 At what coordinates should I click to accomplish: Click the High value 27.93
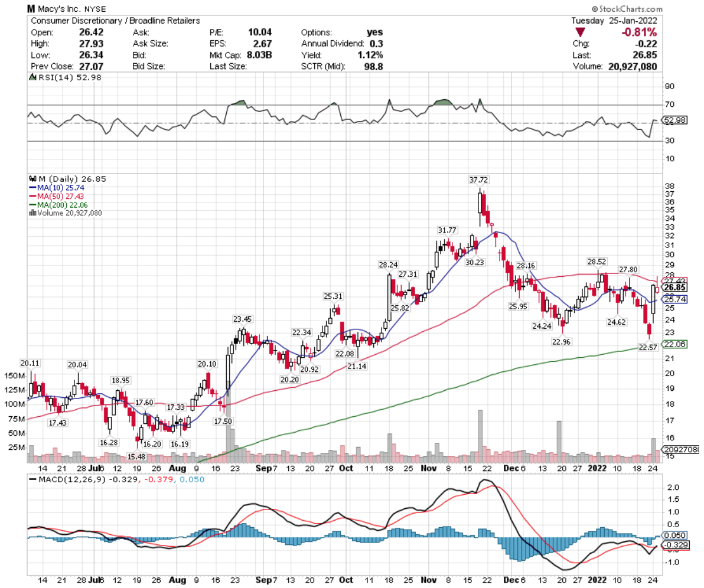point(91,44)
